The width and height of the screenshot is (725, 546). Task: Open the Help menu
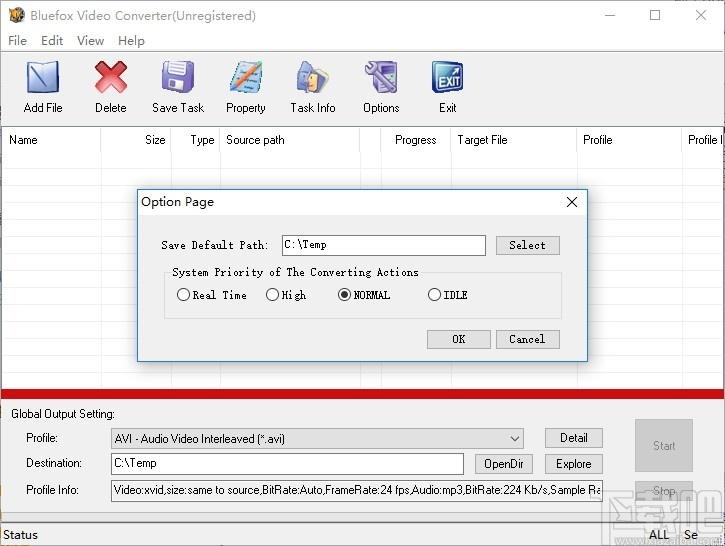coord(131,41)
